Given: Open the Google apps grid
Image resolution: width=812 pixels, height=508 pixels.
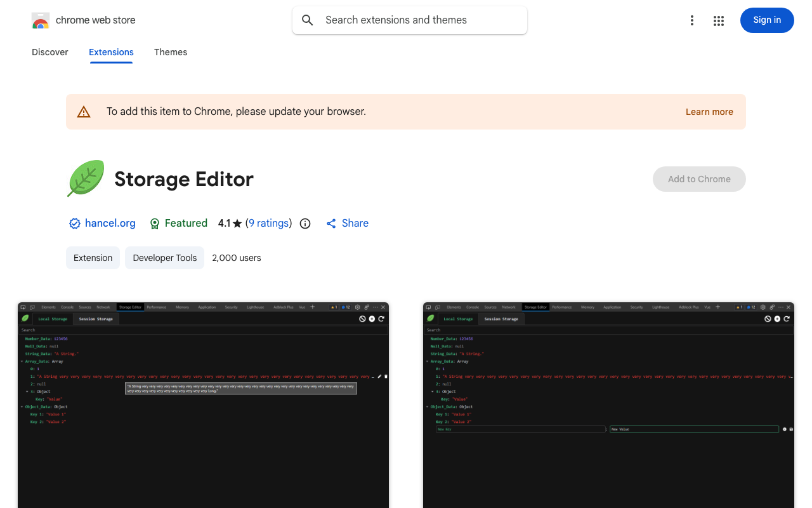Looking at the screenshot, I should pos(719,20).
